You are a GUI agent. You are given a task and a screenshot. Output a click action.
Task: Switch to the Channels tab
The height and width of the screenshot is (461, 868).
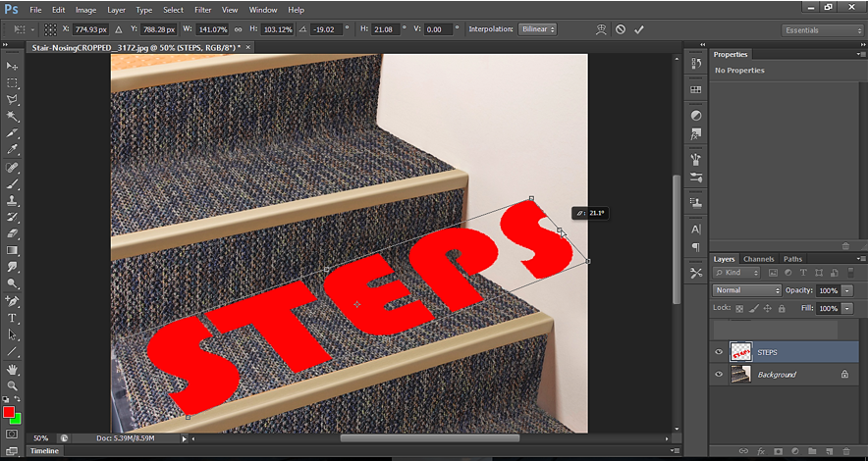pos(758,259)
